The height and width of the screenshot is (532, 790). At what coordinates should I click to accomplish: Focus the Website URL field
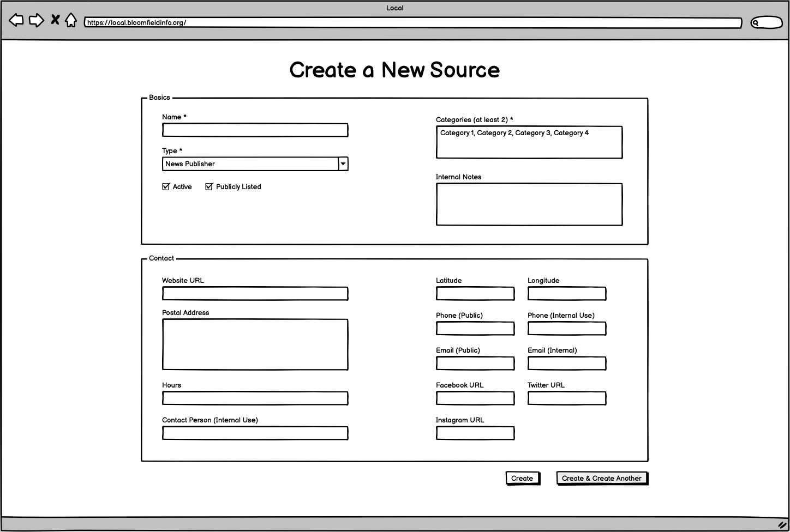[255, 294]
